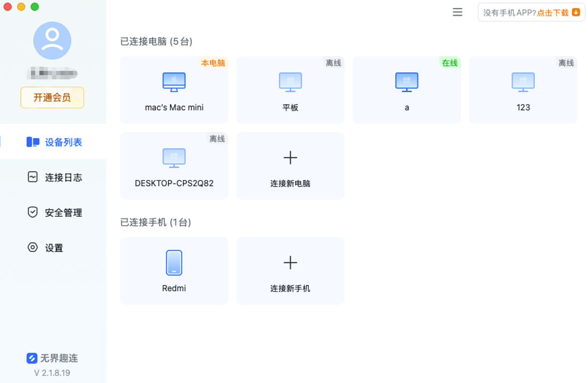Viewport: 588px width, 383px height.
Task: Click the user avatar circle
Action: point(52,41)
